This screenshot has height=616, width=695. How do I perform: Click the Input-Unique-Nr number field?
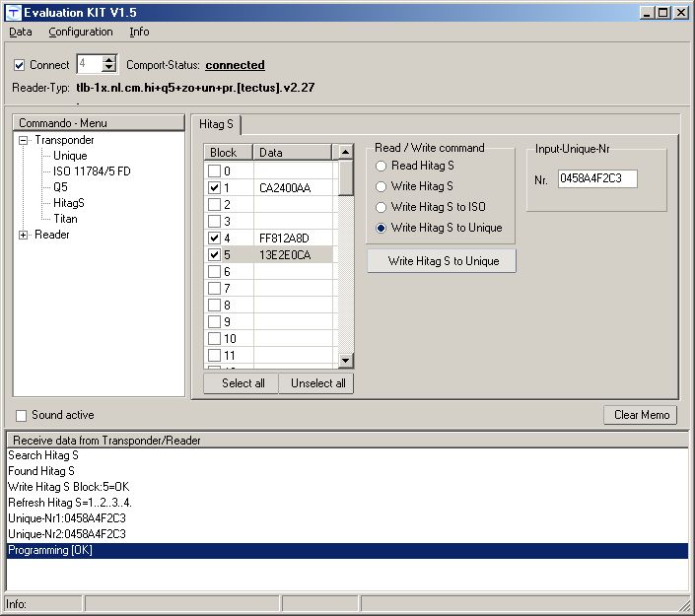pyautogui.click(x=597, y=179)
